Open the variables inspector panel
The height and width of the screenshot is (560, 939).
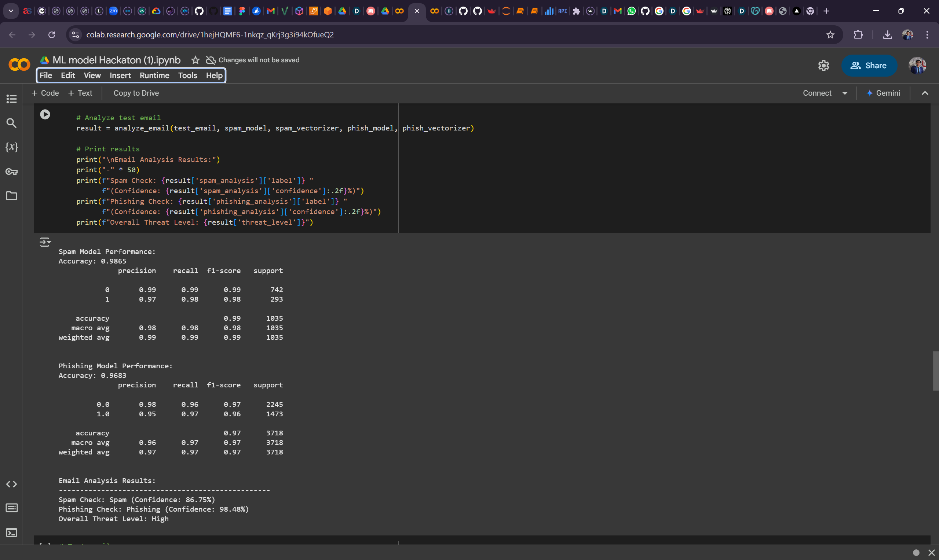(x=11, y=147)
